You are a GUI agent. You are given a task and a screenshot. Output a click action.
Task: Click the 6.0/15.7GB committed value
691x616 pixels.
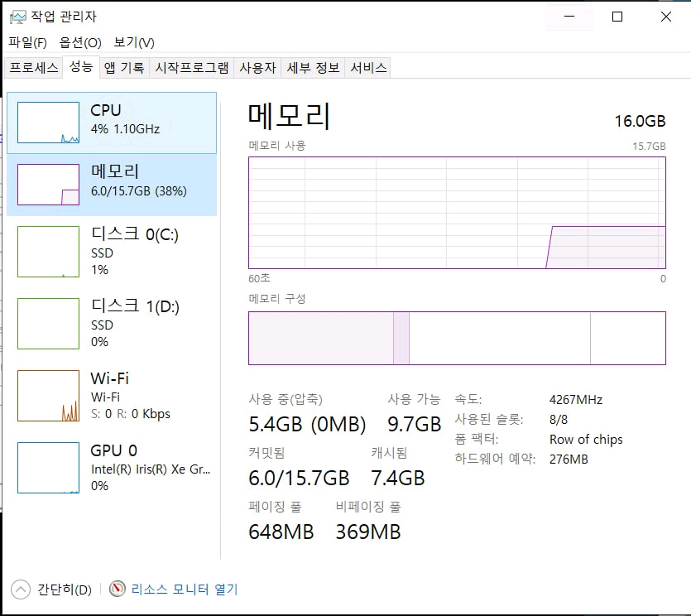point(299,478)
